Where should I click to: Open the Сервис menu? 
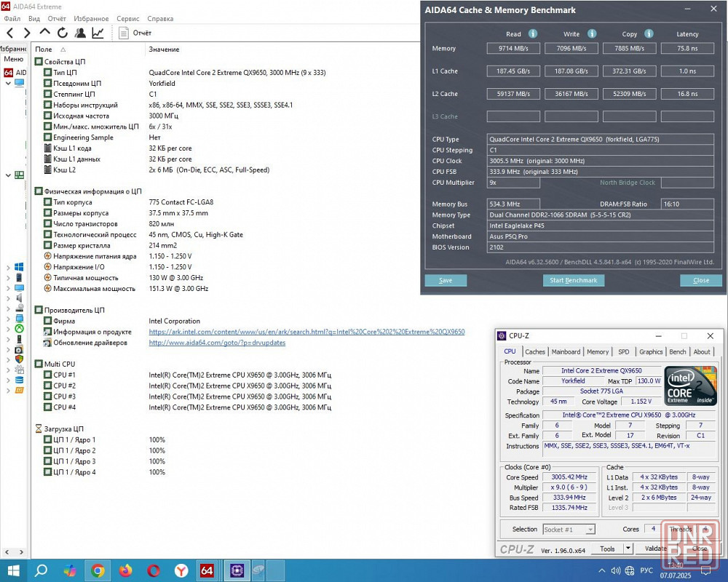tap(127, 19)
